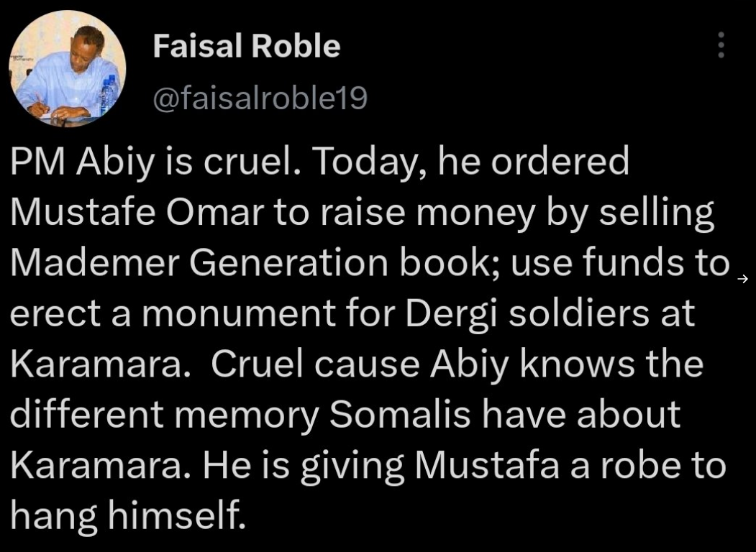Click the words "Mademer Generation book"
756x552 pixels.
(x=248, y=263)
